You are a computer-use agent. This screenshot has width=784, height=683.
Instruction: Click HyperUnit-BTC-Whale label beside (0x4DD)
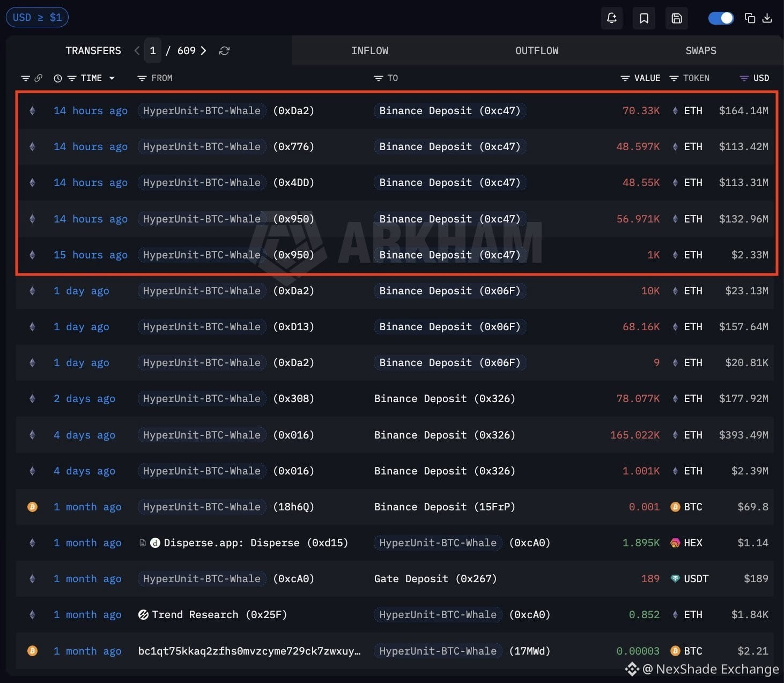pyautogui.click(x=202, y=182)
